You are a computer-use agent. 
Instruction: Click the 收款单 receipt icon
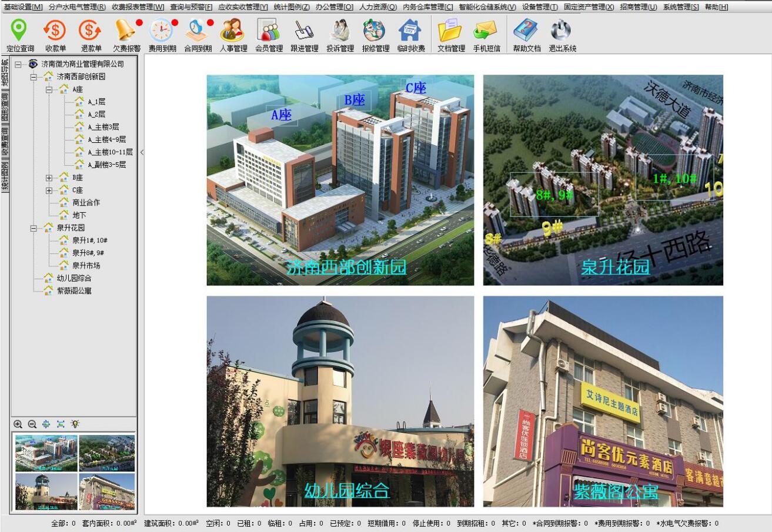pyautogui.click(x=55, y=35)
